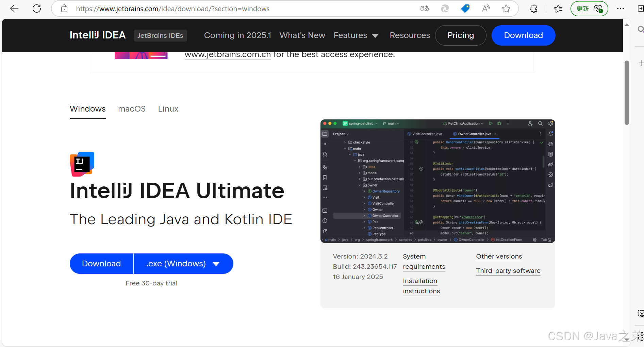
Task: Click the IntelliJ IDEA logo icon
Action: click(x=82, y=164)
